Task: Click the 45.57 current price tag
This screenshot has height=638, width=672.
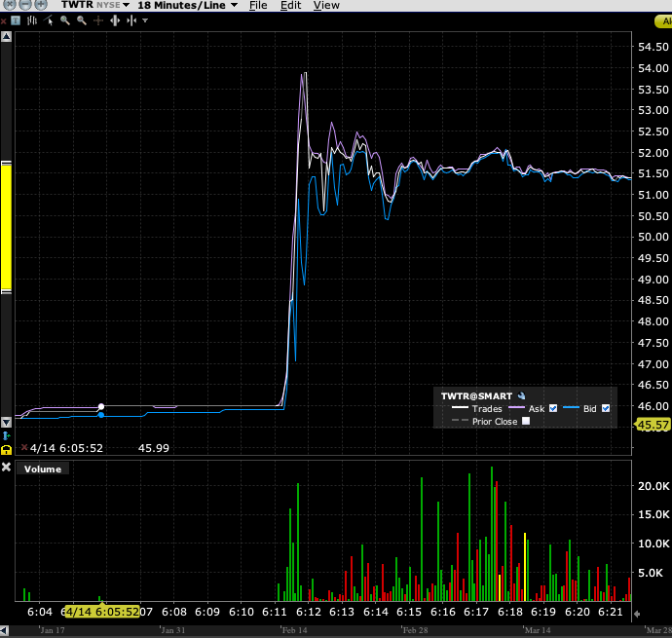Action: (653, 425)
